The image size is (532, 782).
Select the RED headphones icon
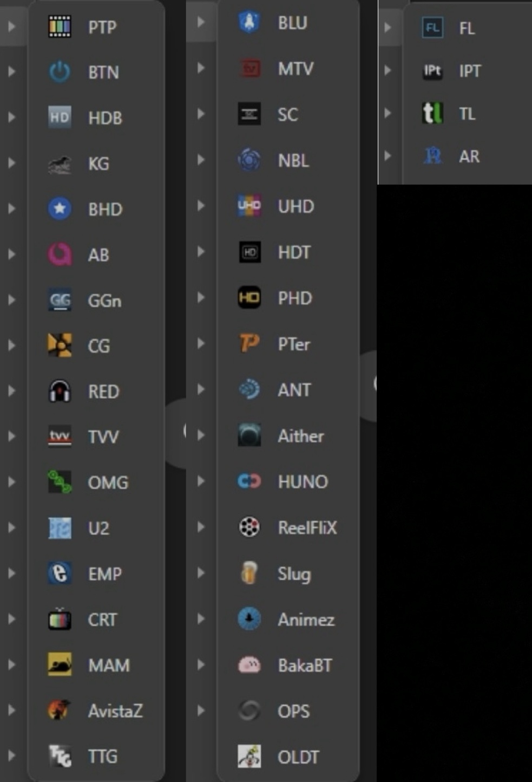(x=60, y=391)
